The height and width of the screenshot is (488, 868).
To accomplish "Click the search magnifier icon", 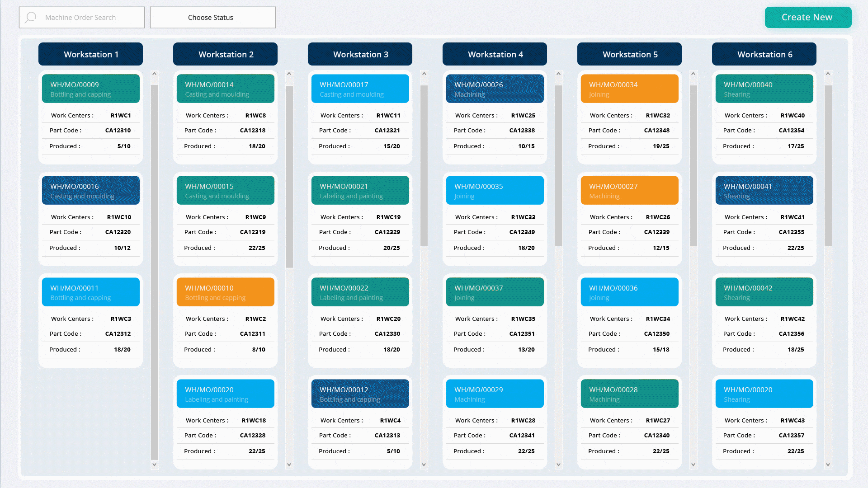I will coord(31,18).
